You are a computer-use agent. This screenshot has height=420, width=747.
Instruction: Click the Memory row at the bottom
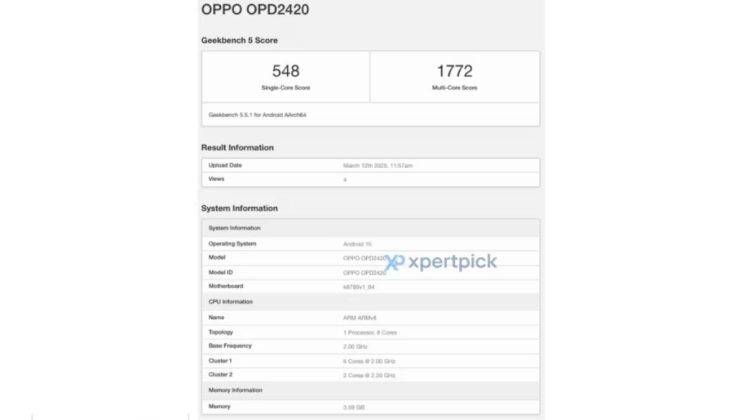pyautogui.click(x=370, y=406)
